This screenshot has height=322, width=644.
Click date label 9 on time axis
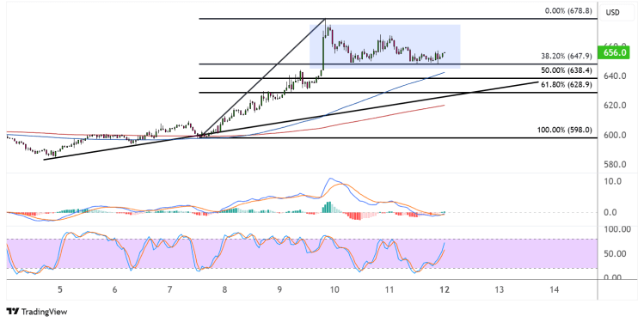pyautogui.click(x=279, y=290)
